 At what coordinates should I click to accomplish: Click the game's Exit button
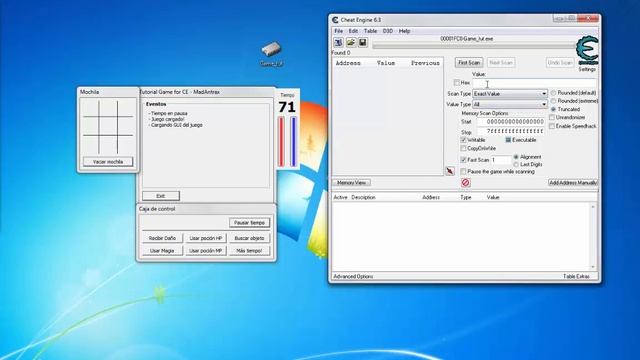coord(161,196)
